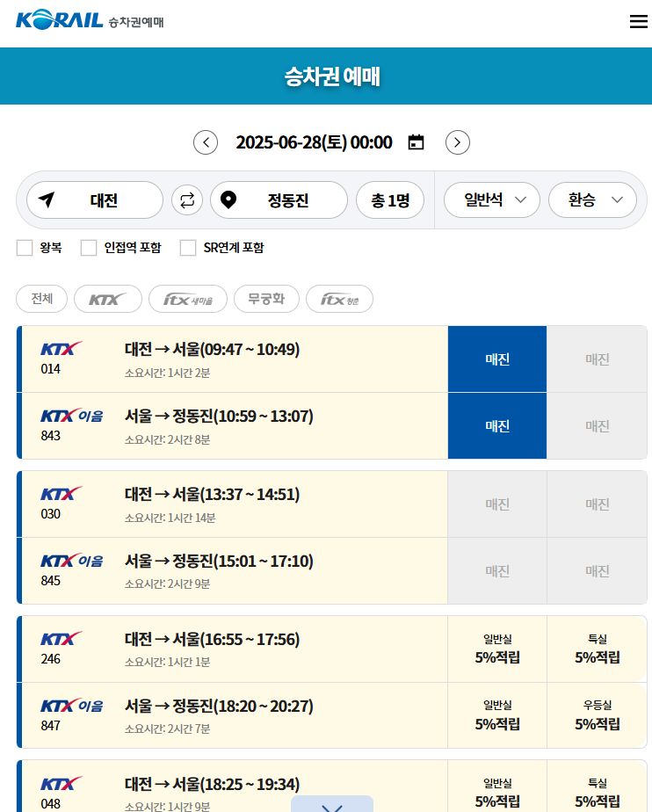Click 서울→정동진(10:59~13:07) route text

pos(219,416)
